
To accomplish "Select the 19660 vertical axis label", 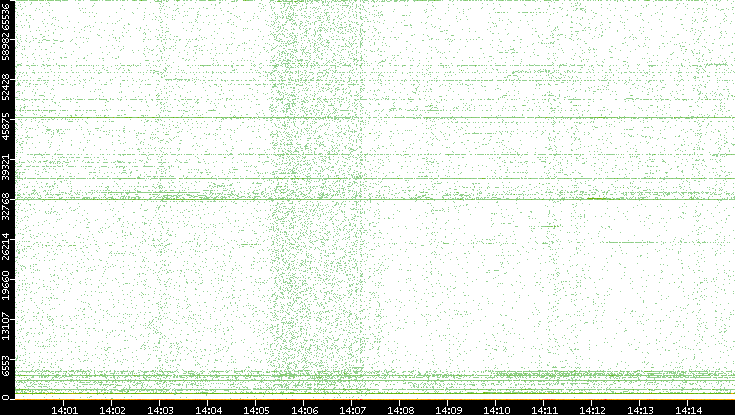I will tap(7, 290).
